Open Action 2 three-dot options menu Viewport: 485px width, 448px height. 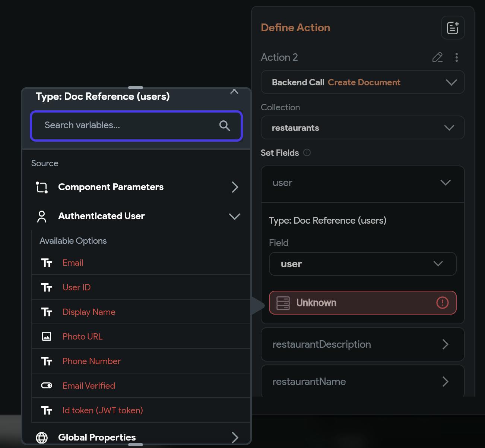click(x=456, y=57)
